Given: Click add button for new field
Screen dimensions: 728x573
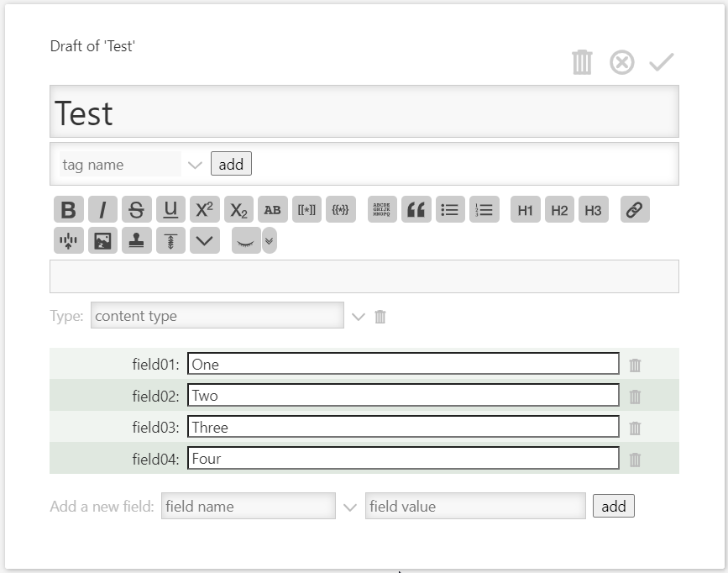Looking at the screenshot, I should pyautogui.click(x=614, y=506).
